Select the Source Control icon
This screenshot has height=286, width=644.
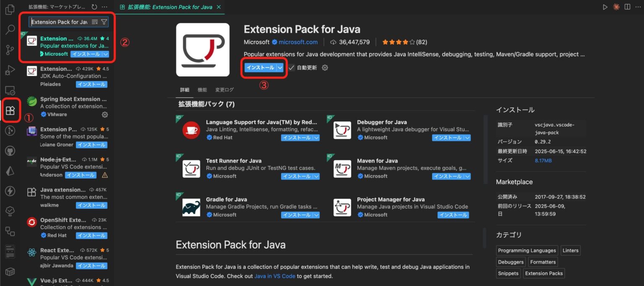[x=10, y=49]
